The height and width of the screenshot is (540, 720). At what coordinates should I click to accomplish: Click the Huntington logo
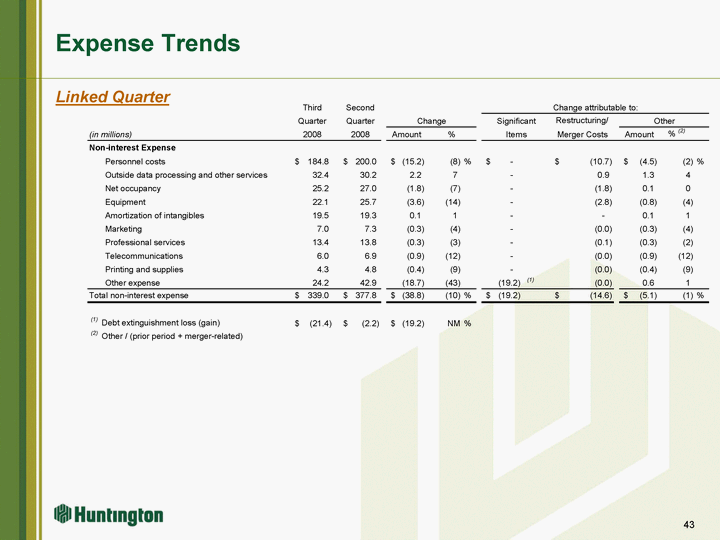(108, 514)
